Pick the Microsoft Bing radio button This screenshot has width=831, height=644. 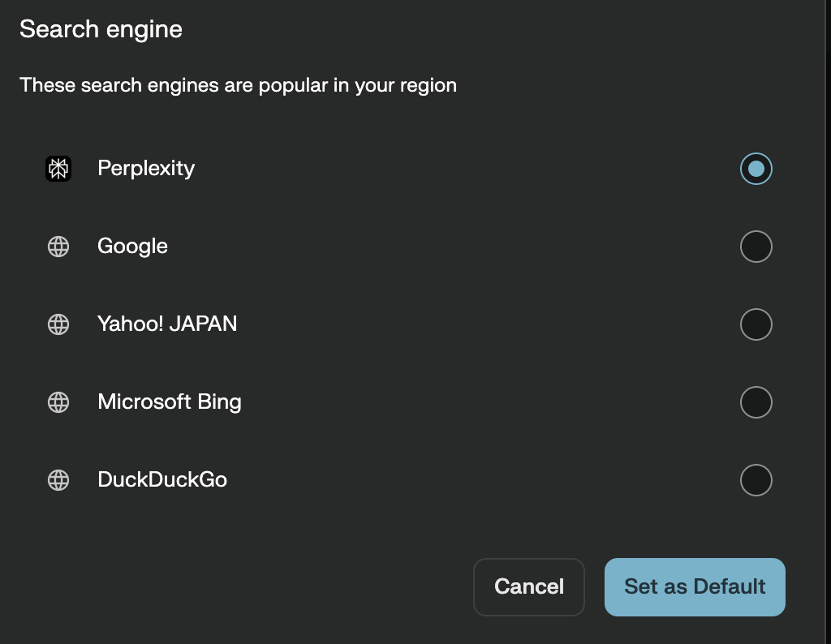point(756,402)
